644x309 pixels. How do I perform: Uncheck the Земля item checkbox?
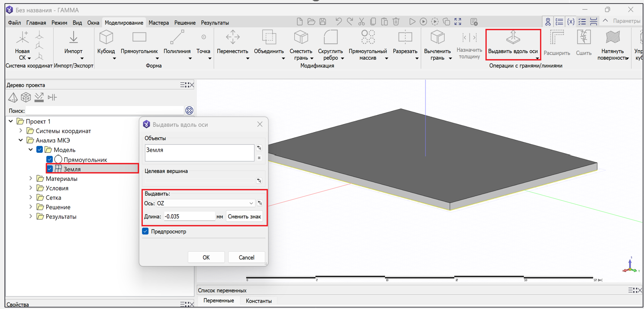[x=50, y=169]
